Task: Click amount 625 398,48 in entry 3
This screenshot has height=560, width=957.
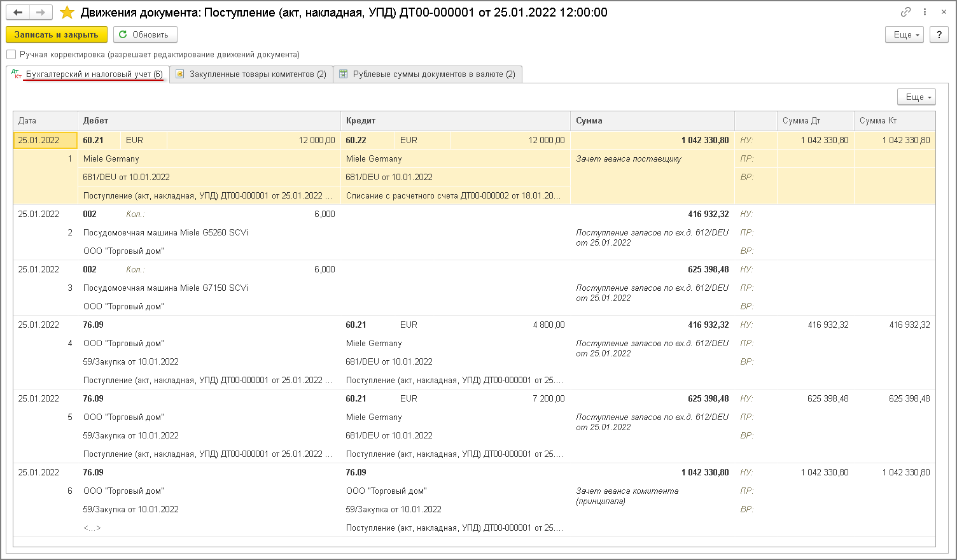Action: [708, 269]
